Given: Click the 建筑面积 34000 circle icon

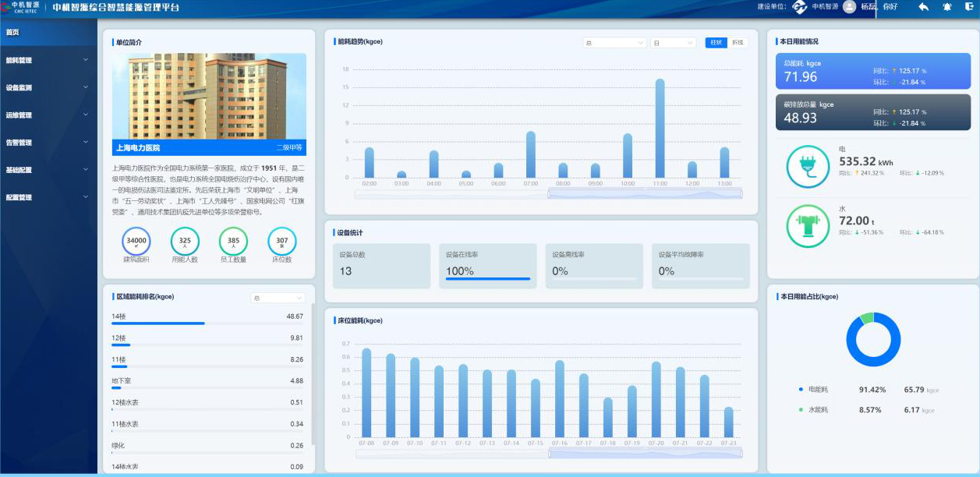Looking at the screenshot, I should 136,242.
